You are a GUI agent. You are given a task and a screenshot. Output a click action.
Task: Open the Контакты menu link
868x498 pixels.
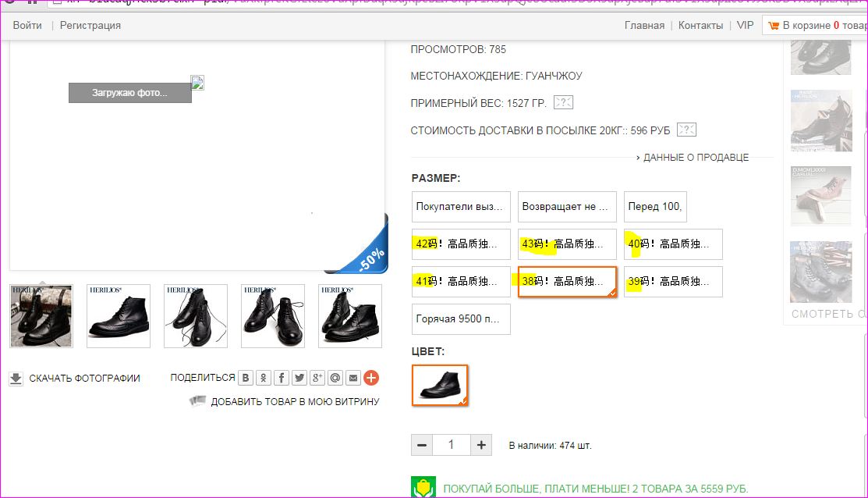point(700,26)
